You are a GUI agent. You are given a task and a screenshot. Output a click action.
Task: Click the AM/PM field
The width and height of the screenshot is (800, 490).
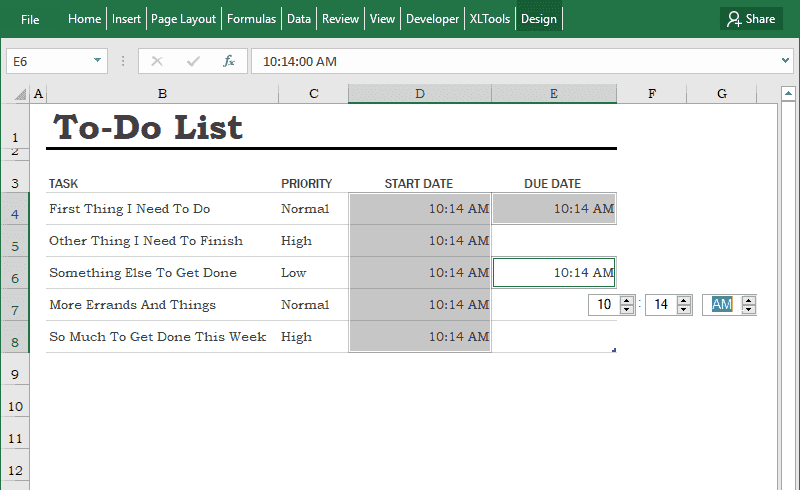721,305
